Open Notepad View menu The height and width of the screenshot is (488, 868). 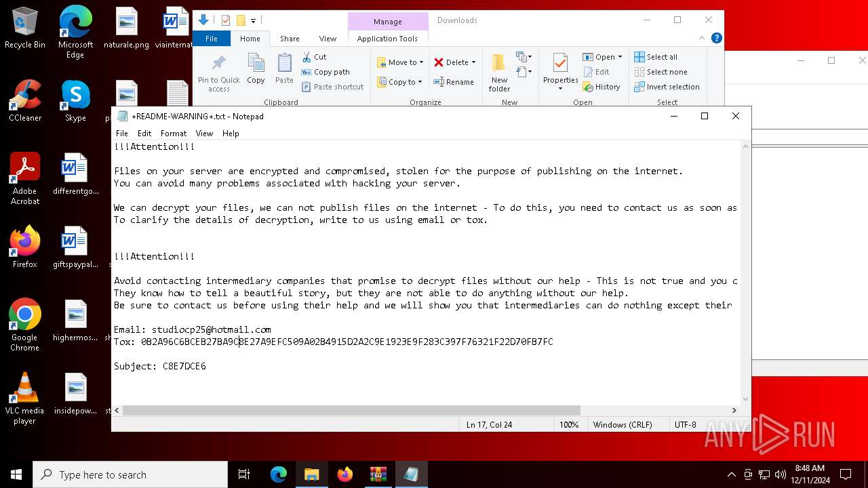point(204,134)
